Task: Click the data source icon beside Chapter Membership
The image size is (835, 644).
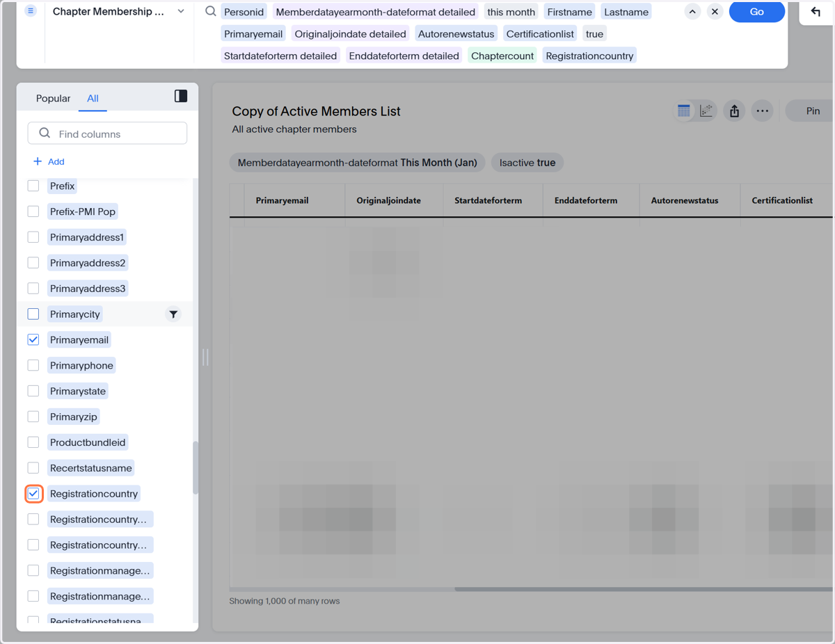Action: click(31, 11)
